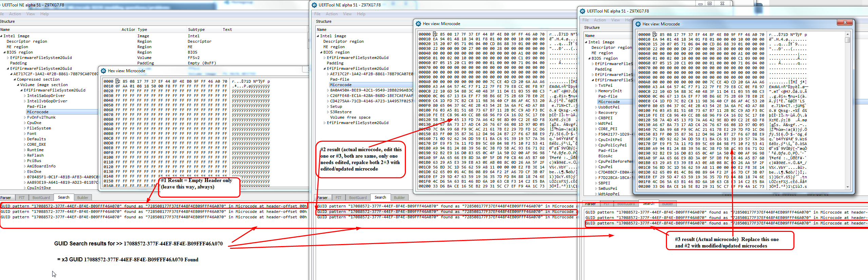
Task: Expand AmiBoardInfo node in left window
Action: pos(25,166)
